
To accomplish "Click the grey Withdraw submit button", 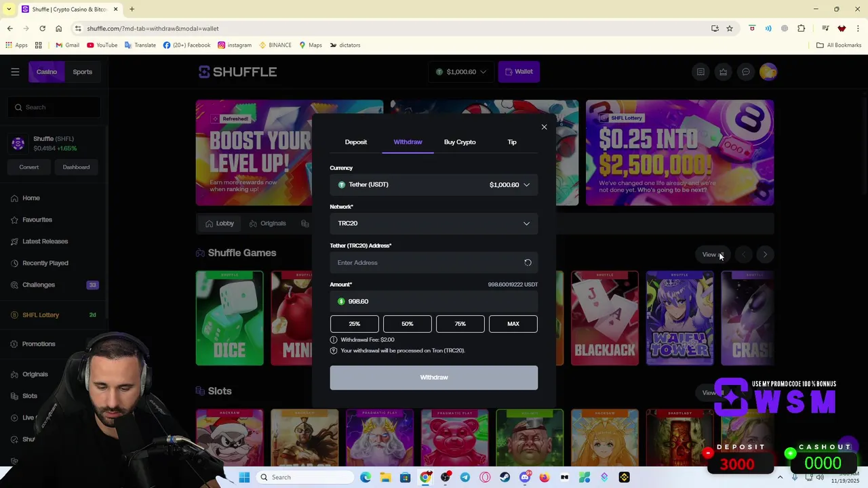I will 434,378.
